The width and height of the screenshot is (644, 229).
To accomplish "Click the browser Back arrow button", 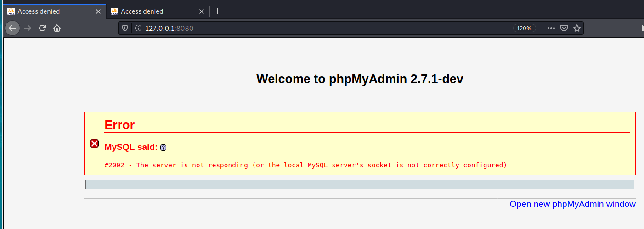I will coord(12,28).
